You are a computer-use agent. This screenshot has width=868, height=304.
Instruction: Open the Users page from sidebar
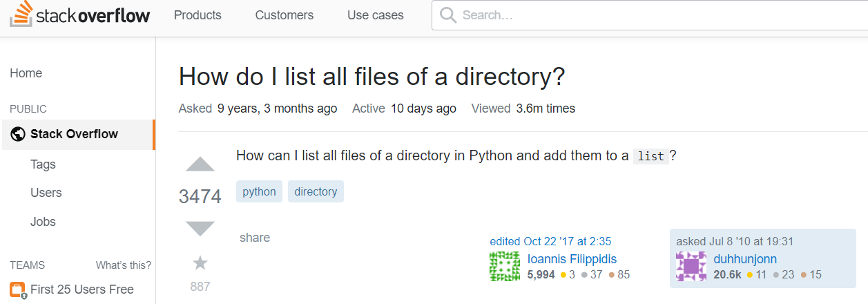[46, 193]
